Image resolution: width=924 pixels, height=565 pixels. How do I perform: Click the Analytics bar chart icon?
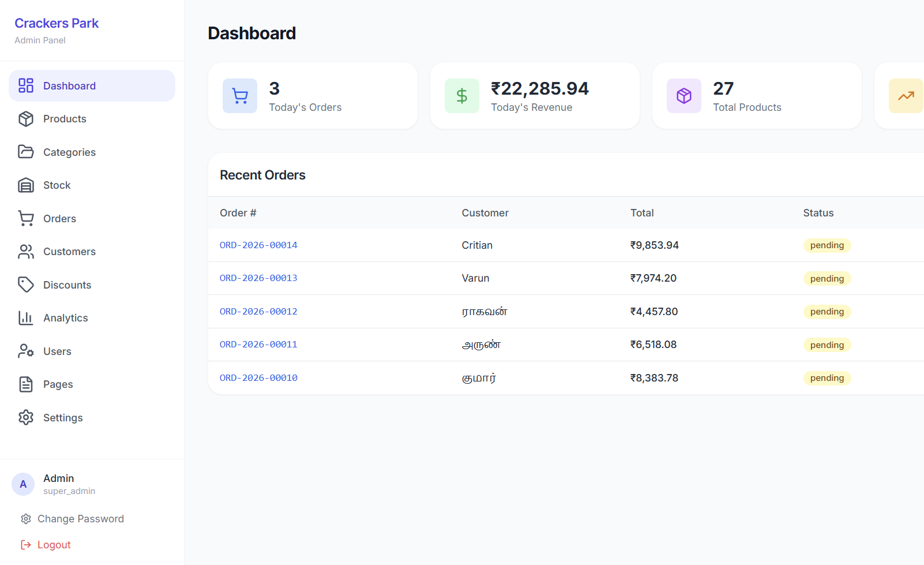click(x=26, y=318)
